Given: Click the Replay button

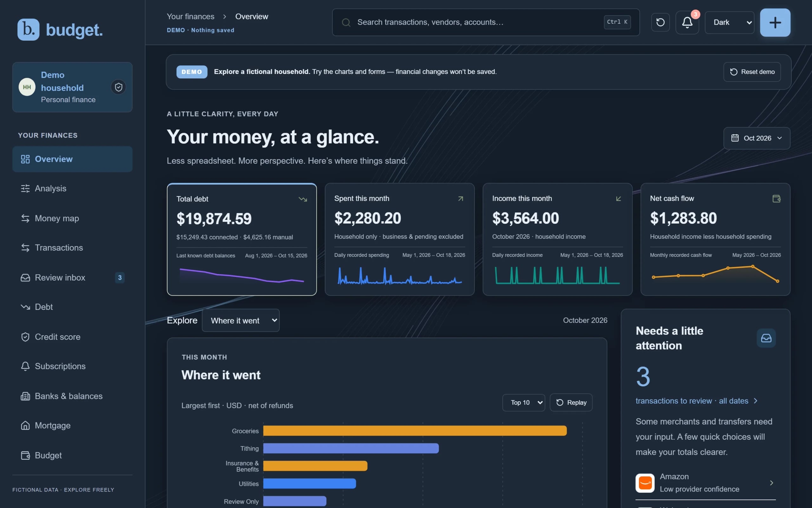Looking at the screenshot, I should (x=571, y=402).
